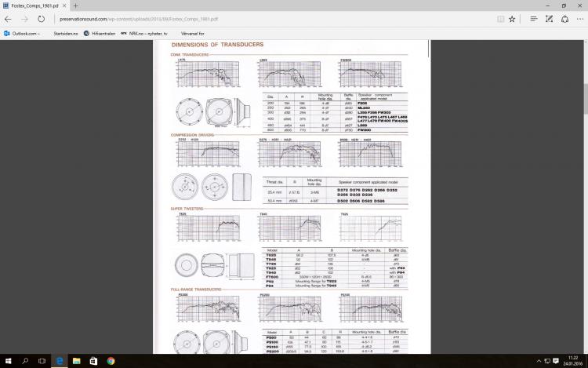The image size is (588, 368).
Task: Click the browser Back arrow
Action: point(8,19)
